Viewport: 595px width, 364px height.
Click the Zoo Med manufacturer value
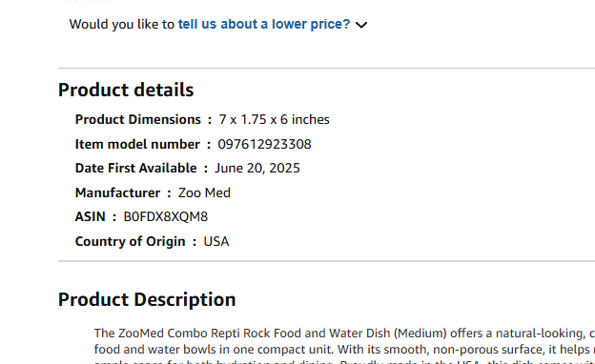(x=204, y=192)
